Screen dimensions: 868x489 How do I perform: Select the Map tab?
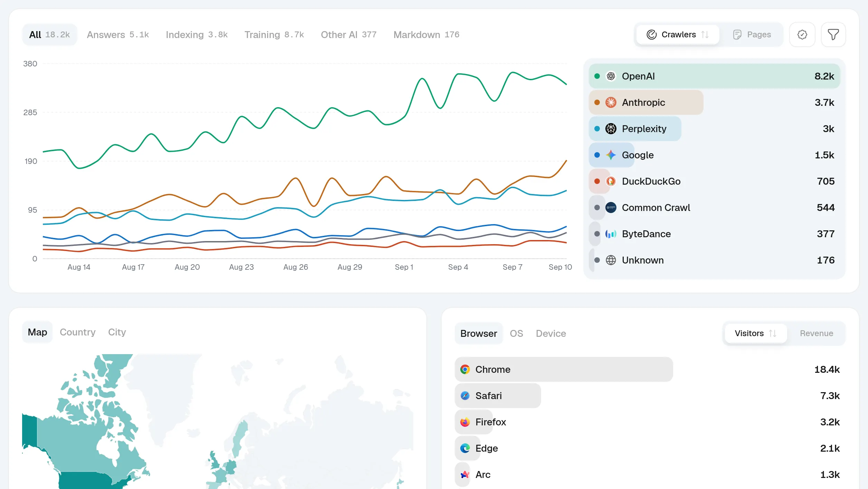(x=37, y=332)
